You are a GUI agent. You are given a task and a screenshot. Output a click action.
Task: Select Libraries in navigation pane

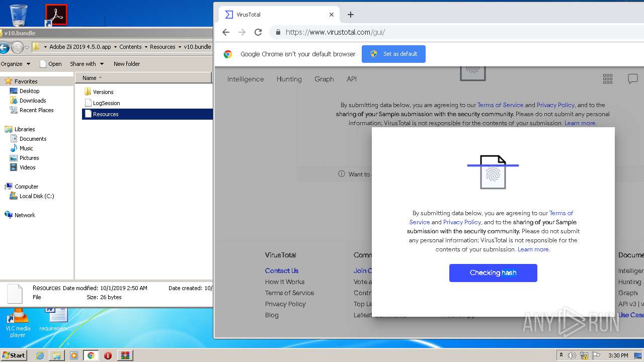25,129
